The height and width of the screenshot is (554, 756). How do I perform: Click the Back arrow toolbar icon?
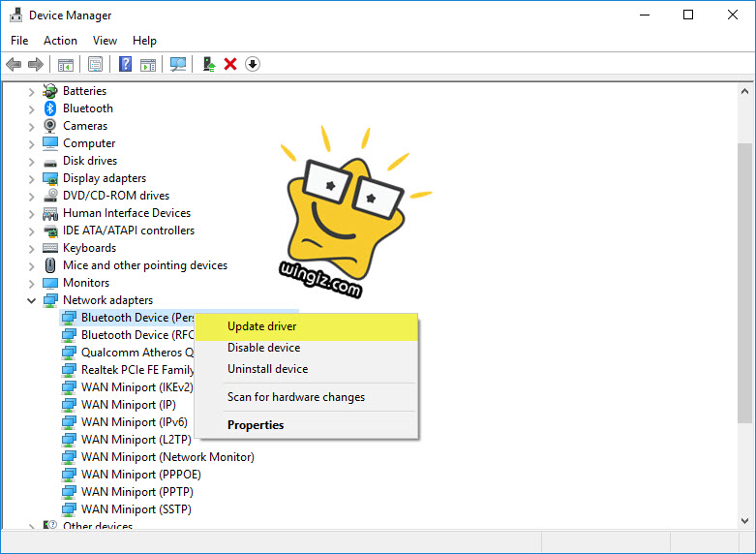click(14, 64)
